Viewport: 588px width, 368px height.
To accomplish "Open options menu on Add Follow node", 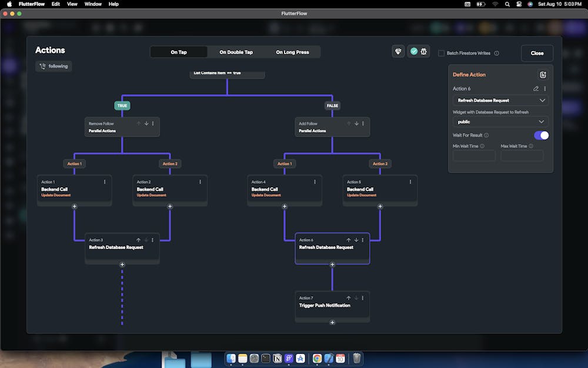I will click(363, 124).
